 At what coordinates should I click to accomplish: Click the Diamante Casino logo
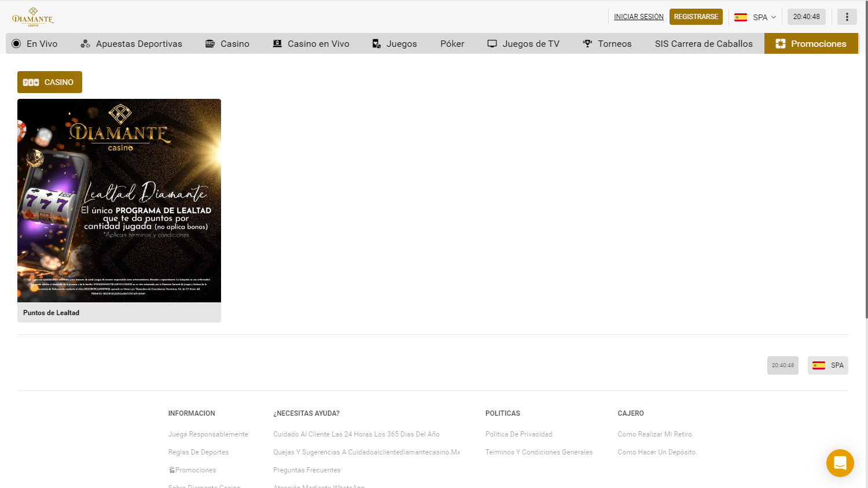[33, 17]
